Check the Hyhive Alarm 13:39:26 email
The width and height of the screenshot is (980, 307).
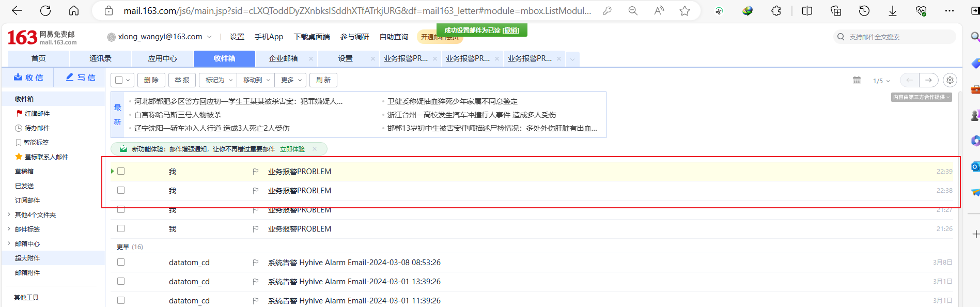tap(121, 281)
